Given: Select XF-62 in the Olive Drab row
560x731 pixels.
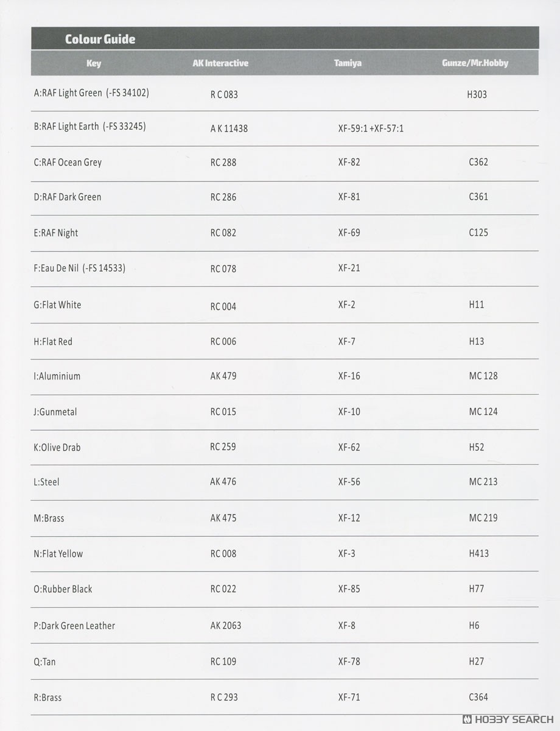Looking at the screenshot, I should point(349,447).
